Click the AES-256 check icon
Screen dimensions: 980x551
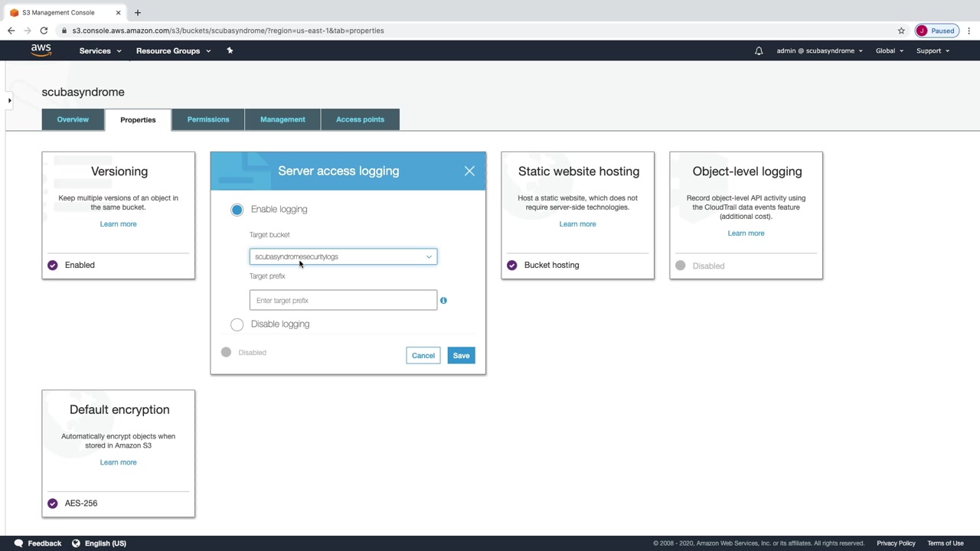coord(52,503)
